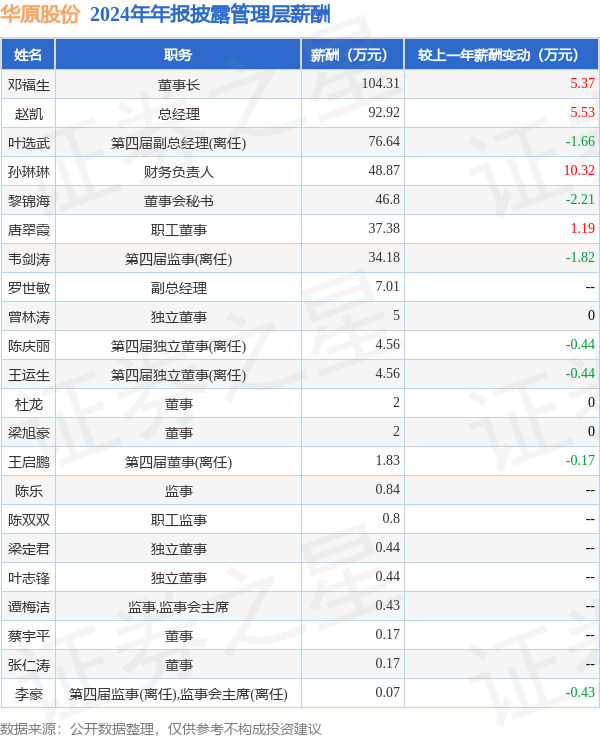Select the name 邓福生
Screen dimensions: 600x738
[x=29, y=85]
